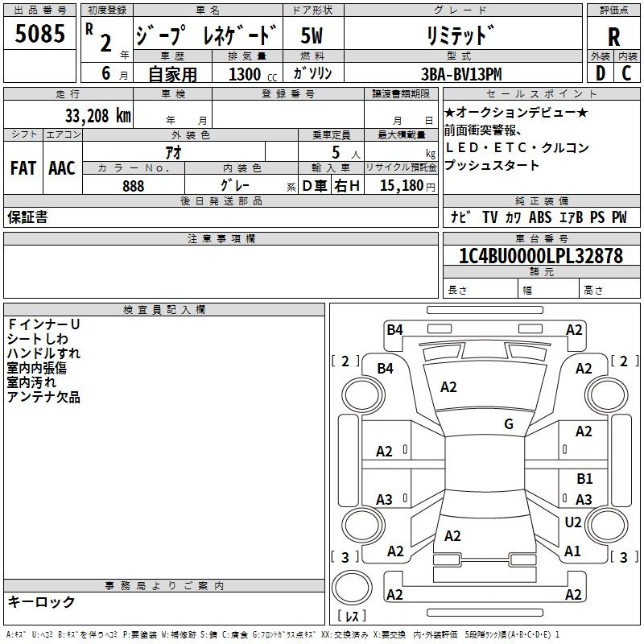Click the displacement value 1300 cc
The height and width of the screenshot is (644, 644).
253,74
